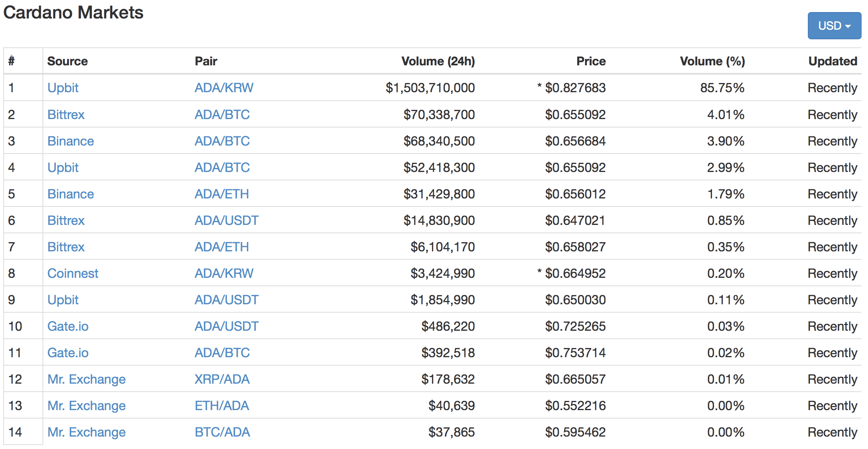Select the 85.75% volume percentage
868x449 pixels.
tap(722, 88)
